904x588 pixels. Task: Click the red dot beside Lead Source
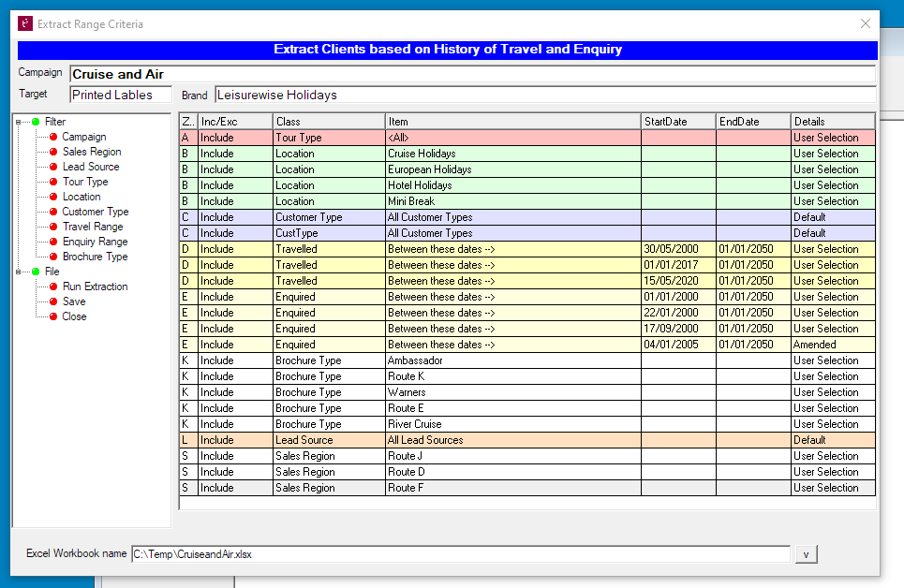[x=53, y=167]
